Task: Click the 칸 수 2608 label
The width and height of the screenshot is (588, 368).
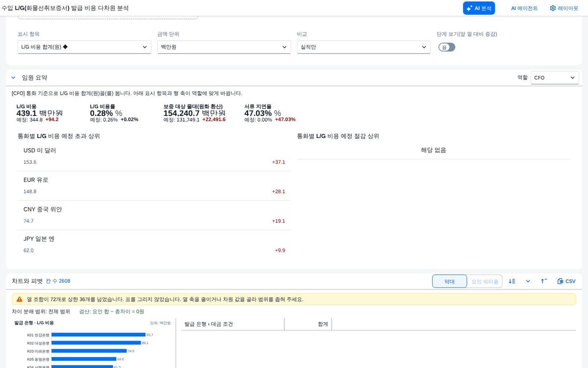Action: pyautogui.click(x=58, y=281)
